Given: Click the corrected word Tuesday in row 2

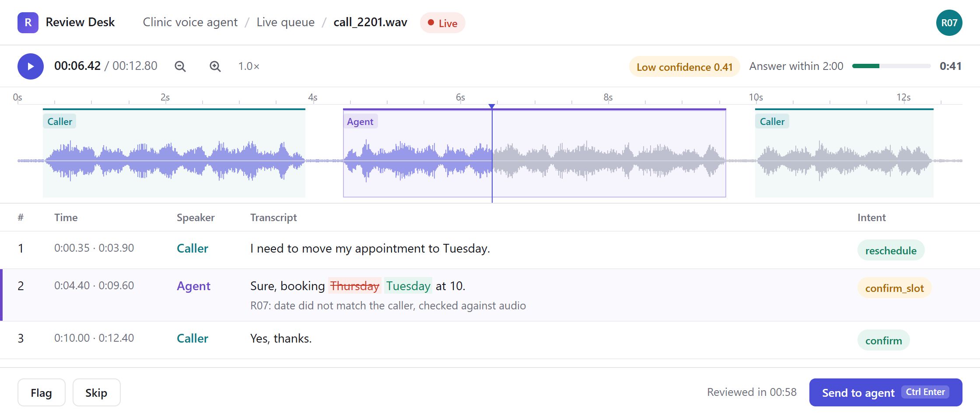Looking at the screenshot, I should tap(408, 286).
